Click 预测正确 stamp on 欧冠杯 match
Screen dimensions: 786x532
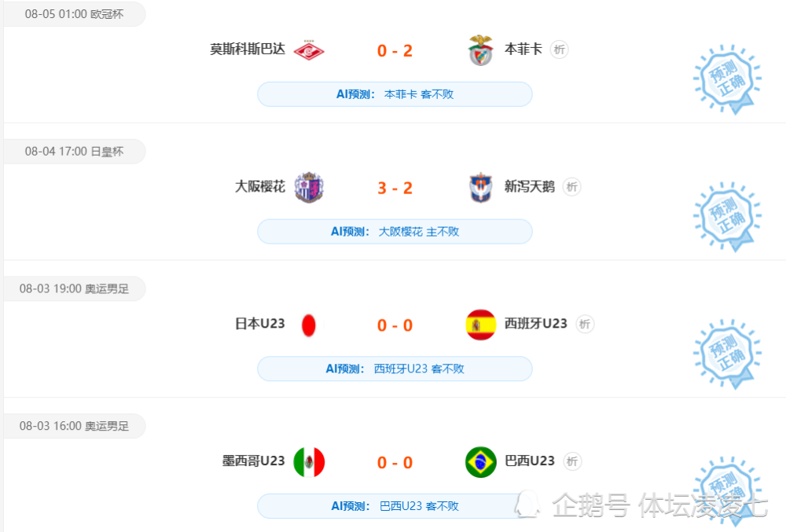pyautogui.click(x=727, y=79)
